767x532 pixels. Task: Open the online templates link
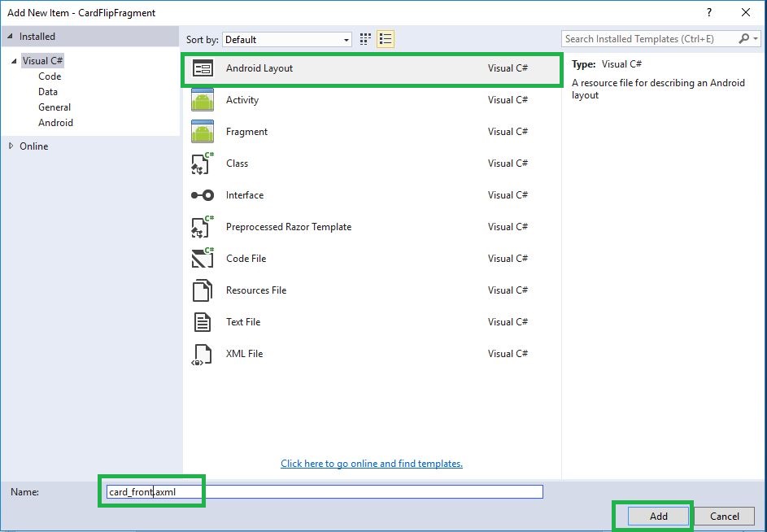click(372, 464)
